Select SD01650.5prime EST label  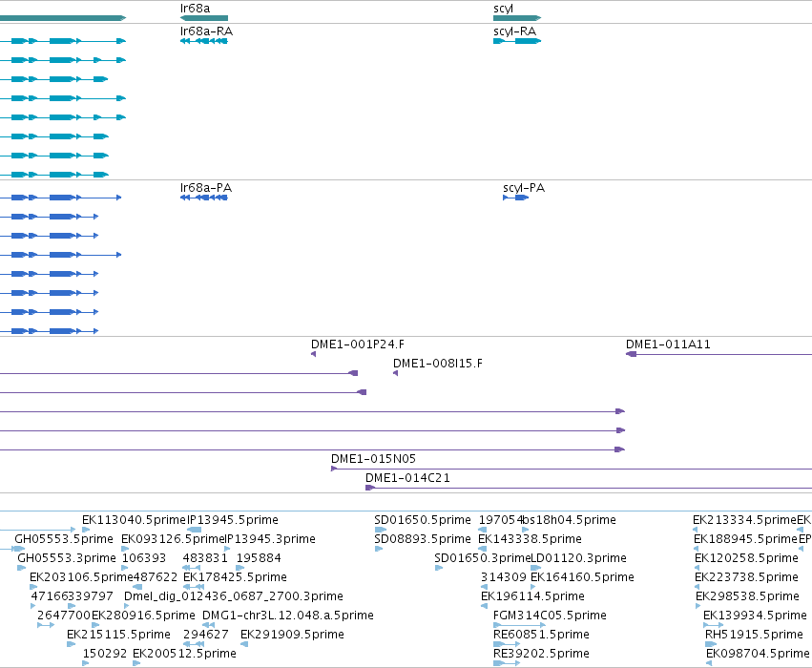423,519
